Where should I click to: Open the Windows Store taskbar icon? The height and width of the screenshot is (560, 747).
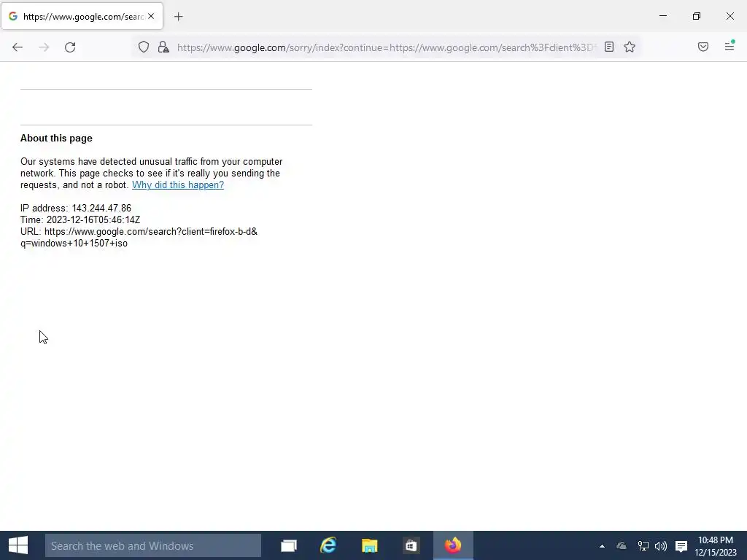pos(411,545)
